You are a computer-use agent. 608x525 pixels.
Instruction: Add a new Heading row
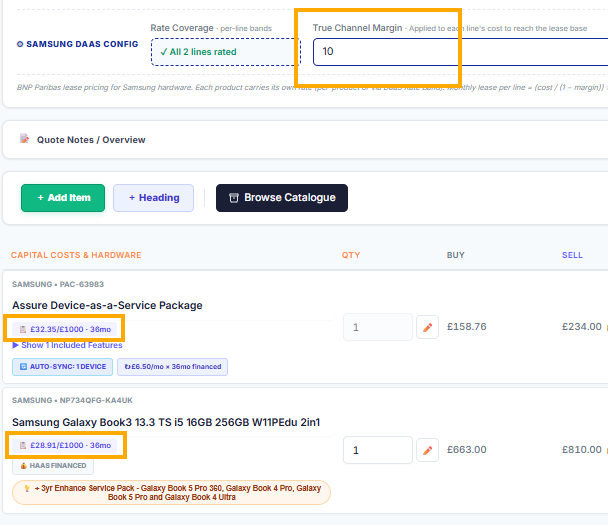coord(154,198)
